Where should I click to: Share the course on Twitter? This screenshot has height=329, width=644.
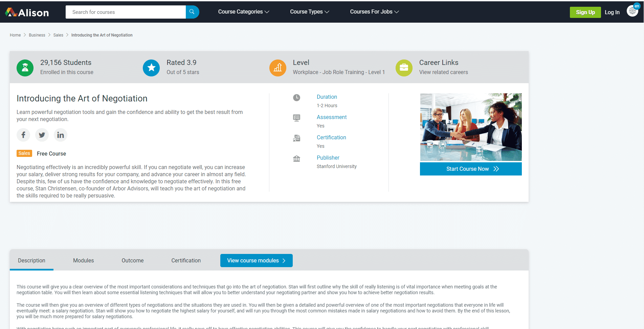coord(42,135)
